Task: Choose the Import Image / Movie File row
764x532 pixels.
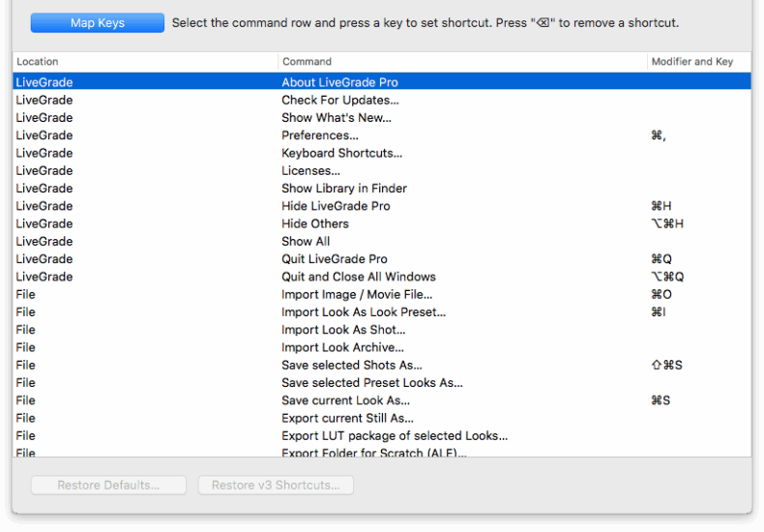Action: pyautogui.click(x=357, y=294)
